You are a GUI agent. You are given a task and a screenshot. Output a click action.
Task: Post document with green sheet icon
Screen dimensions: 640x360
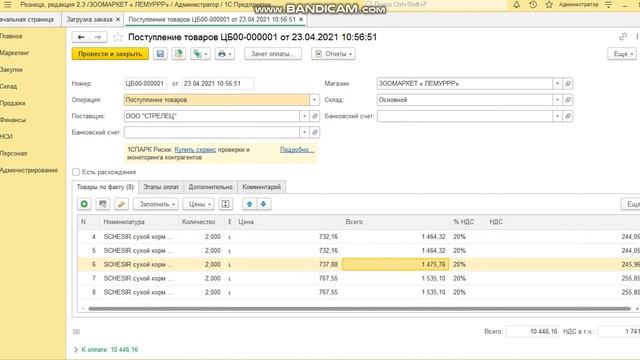[x=179, y=54]
